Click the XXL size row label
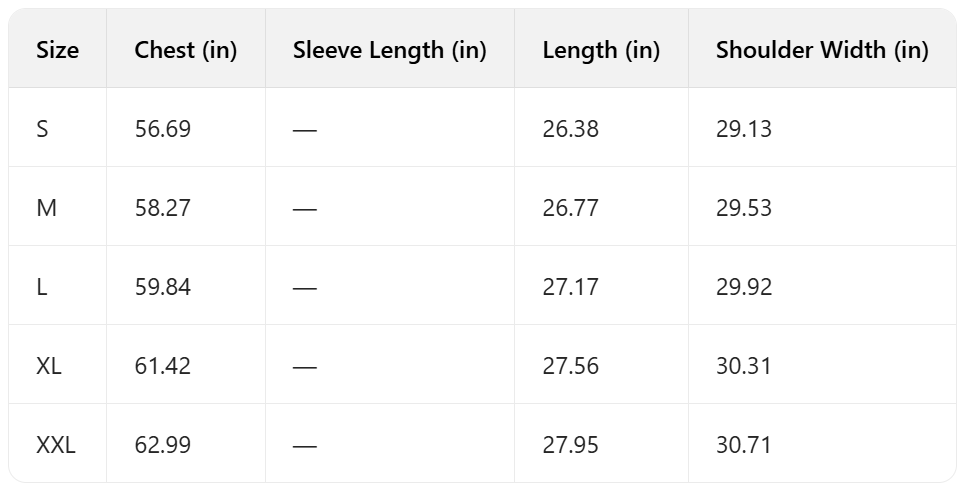This screenshot has width=969, height=486. [x=56, y=445]
